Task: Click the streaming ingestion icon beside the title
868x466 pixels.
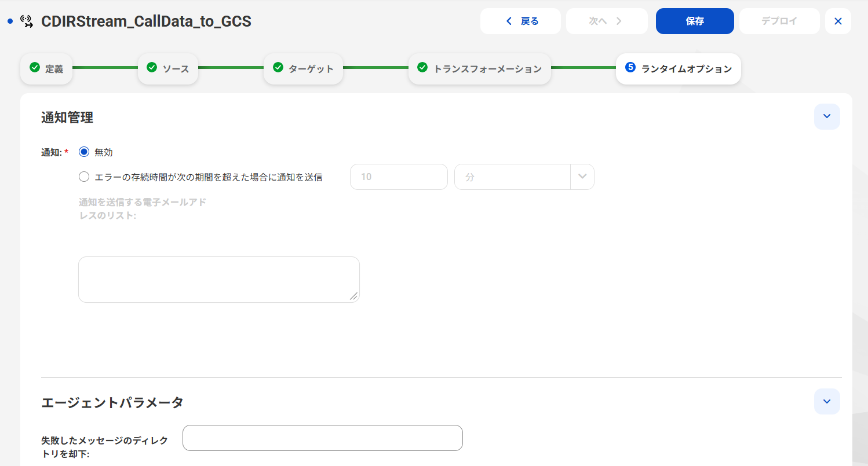Action: (x=27, y=21)
